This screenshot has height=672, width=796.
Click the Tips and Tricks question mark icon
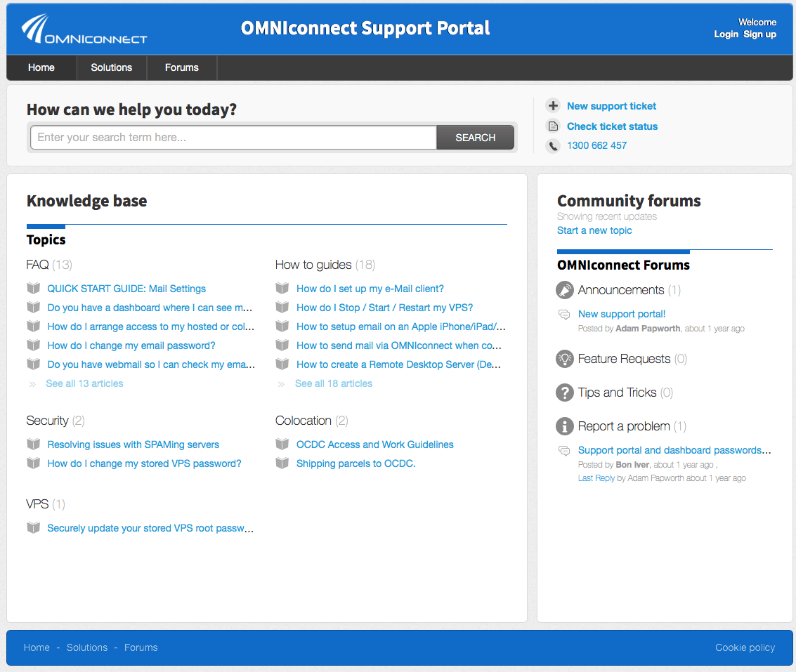coord(565,393)
